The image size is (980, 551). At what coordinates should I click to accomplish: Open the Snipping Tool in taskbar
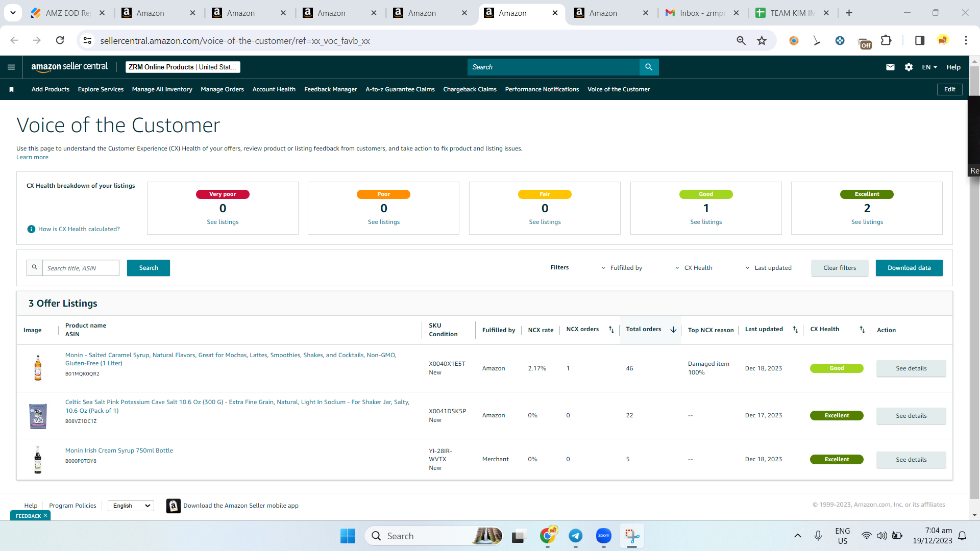coord(632,536)
